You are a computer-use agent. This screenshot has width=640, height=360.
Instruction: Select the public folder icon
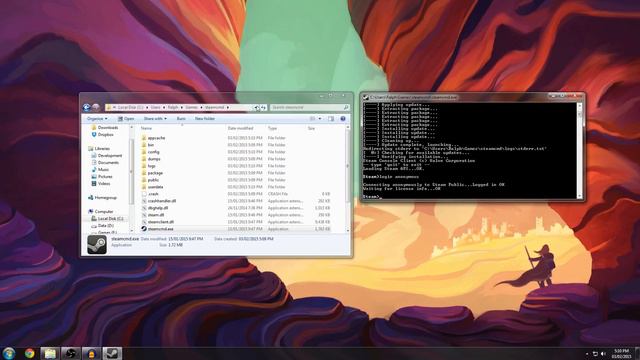click(x=144, y=180)
